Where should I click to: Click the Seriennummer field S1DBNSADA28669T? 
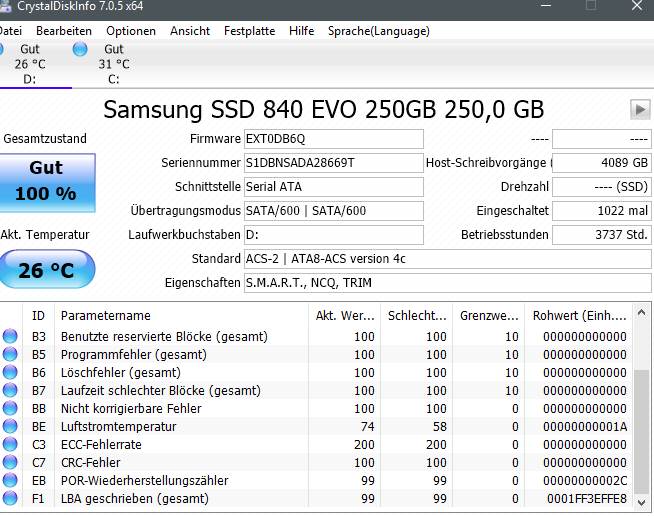click(x=334, y=163)
